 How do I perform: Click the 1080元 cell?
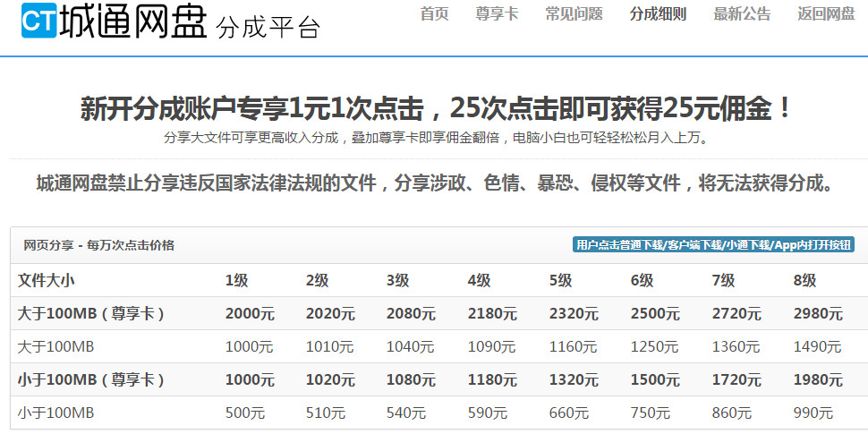pyautogui.click(x=412, y=379)
